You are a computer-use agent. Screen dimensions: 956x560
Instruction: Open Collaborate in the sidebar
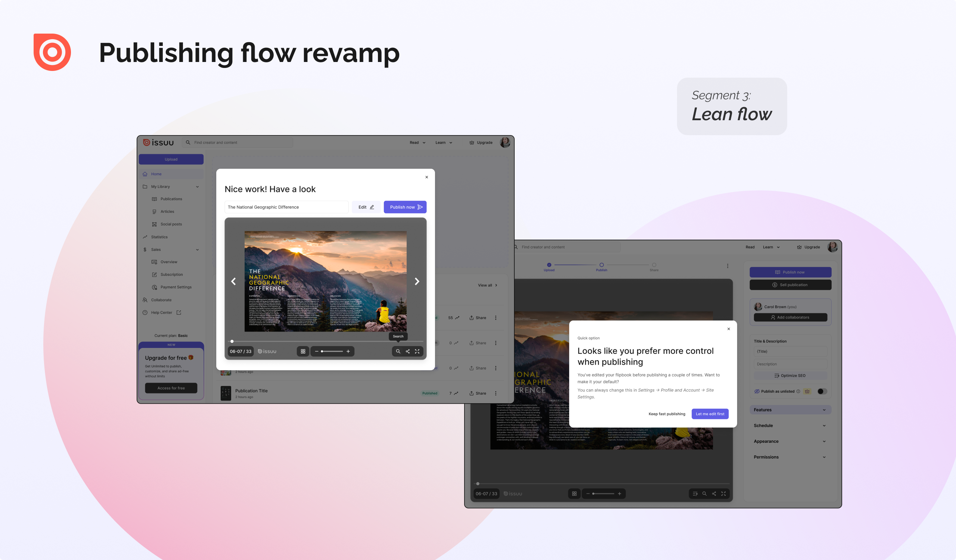coord(161,300)
